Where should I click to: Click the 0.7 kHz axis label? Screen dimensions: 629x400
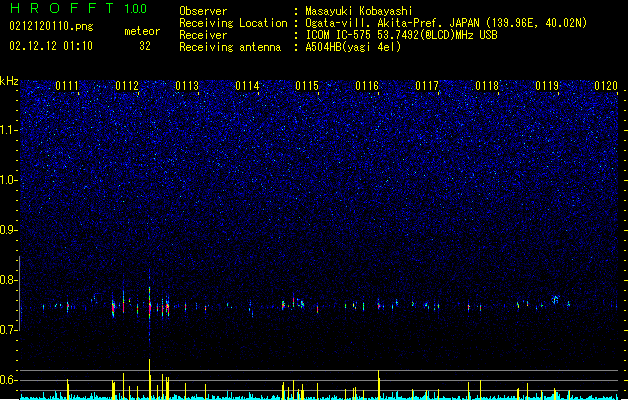pyautogui.click(x=8, y=330)
